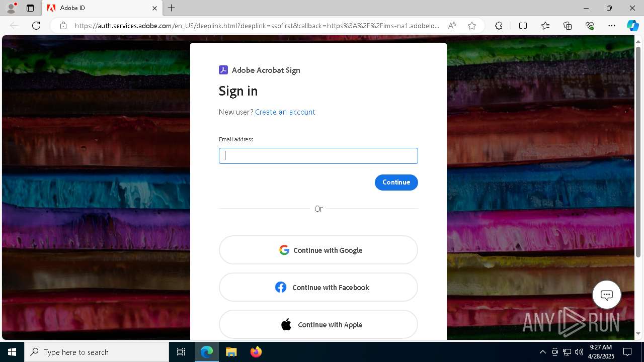Minimize the browser window

coord(586,8)
